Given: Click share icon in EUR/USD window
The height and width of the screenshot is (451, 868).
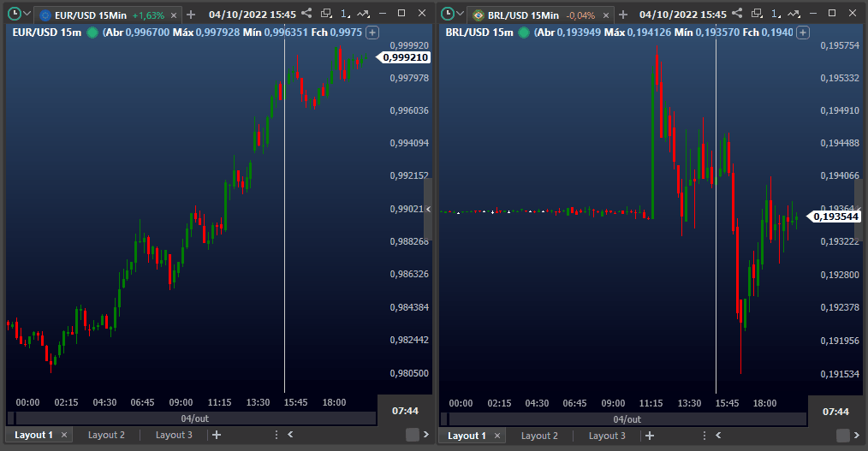Looking at the screenshot, I should tap(306, 14).
